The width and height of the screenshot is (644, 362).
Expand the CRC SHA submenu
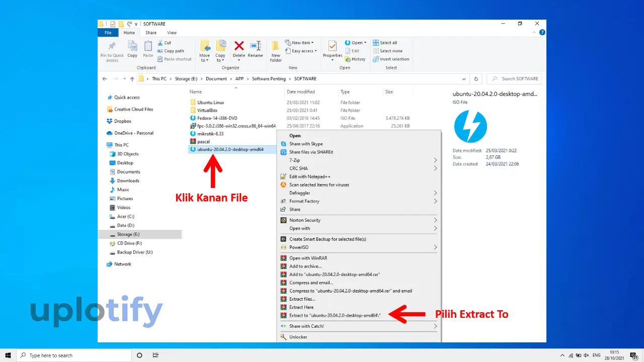(x=359, y=168)
